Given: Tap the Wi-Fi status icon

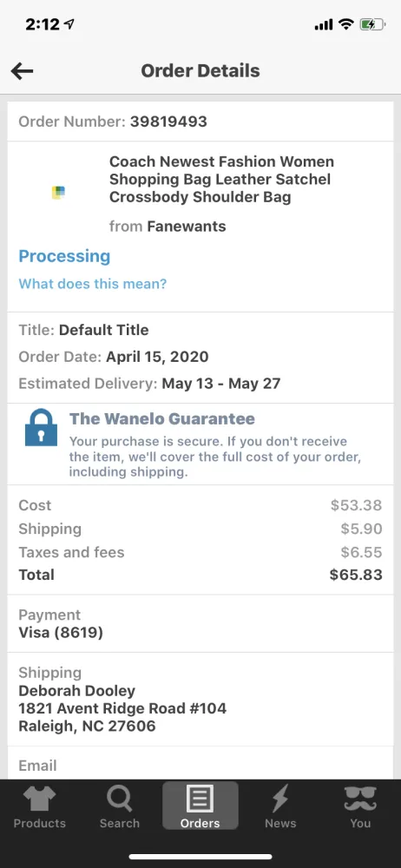Looking at the screenshot, I should coord(346,24).
